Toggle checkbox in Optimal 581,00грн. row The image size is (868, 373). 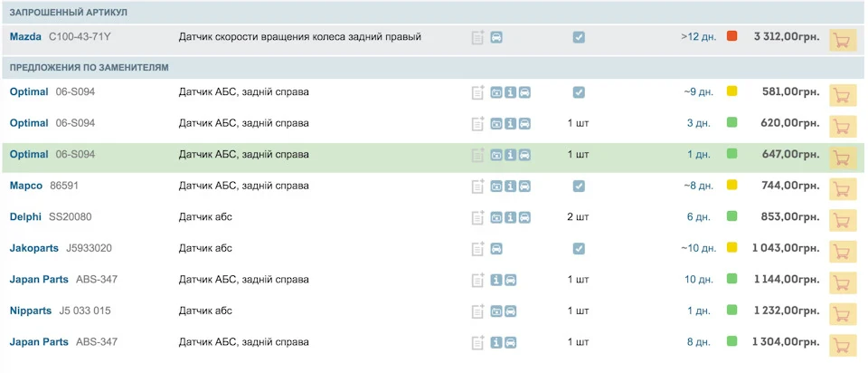coord(579,92)
